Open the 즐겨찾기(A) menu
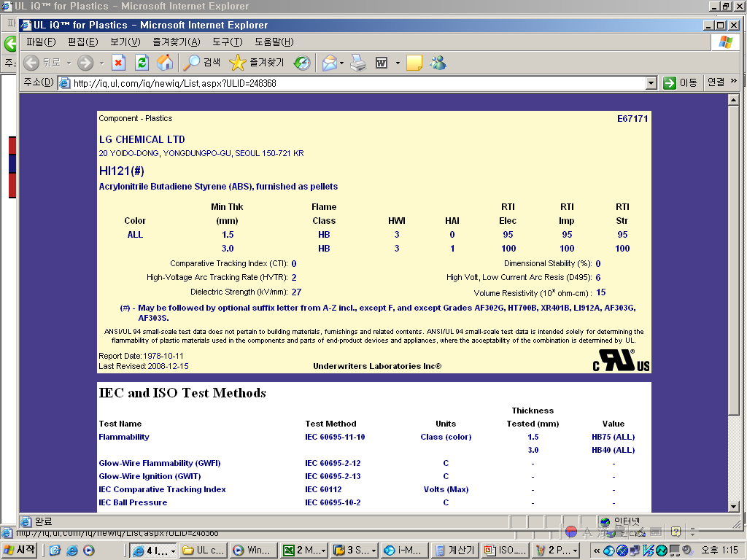The height and width of the screenshot is (560, 747). pyautogui.click(x=177, y=42)
